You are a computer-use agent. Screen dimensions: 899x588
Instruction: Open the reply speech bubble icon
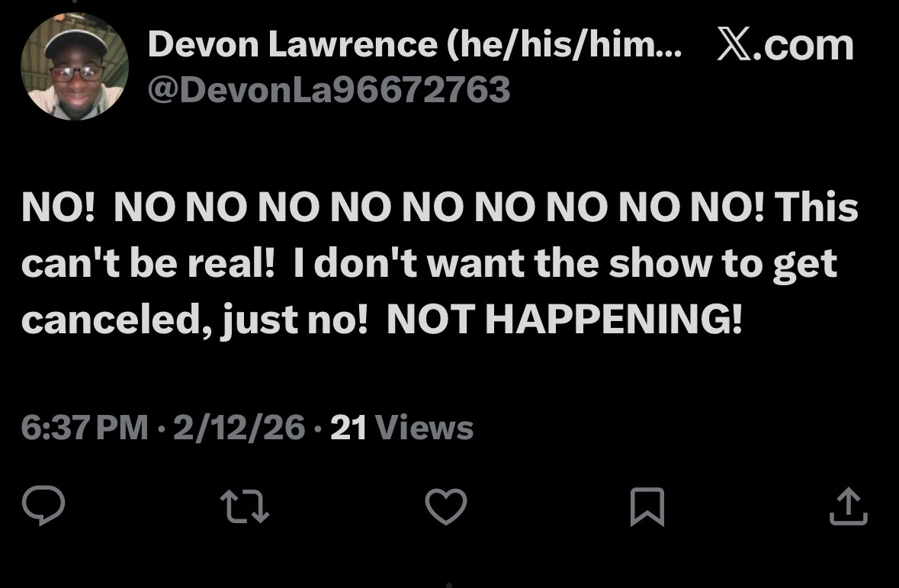(43, 506)
